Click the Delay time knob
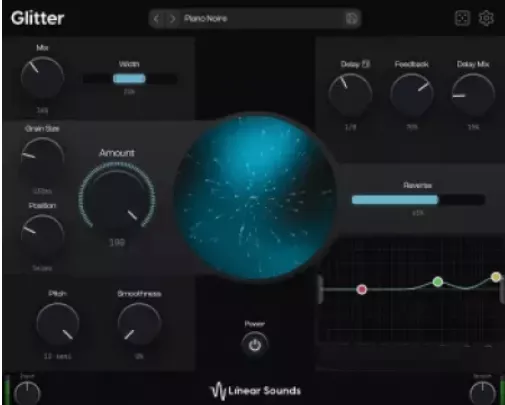The width and height of the screenshot is (505, 405). [x=350, y=95]
